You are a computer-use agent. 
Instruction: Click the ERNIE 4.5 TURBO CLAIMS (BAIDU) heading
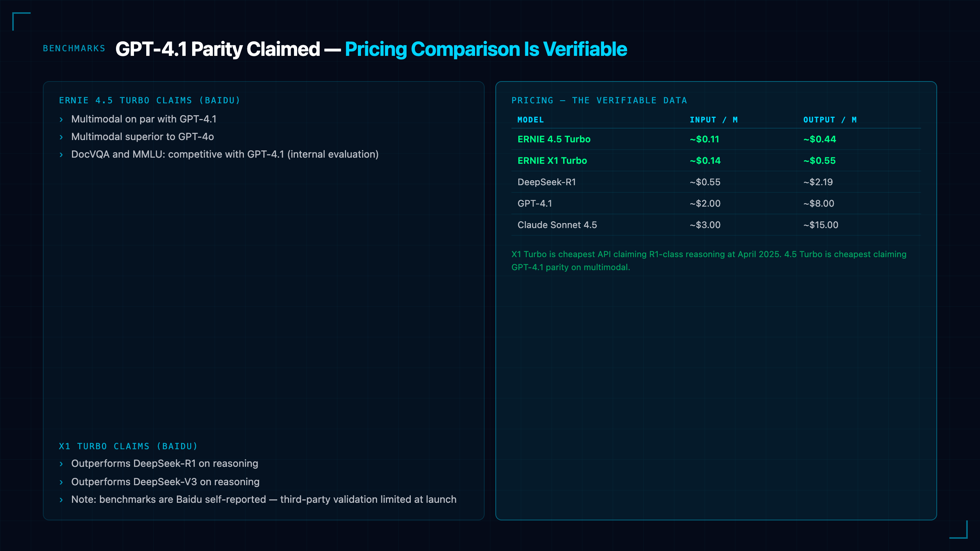(x=150, y=101)
